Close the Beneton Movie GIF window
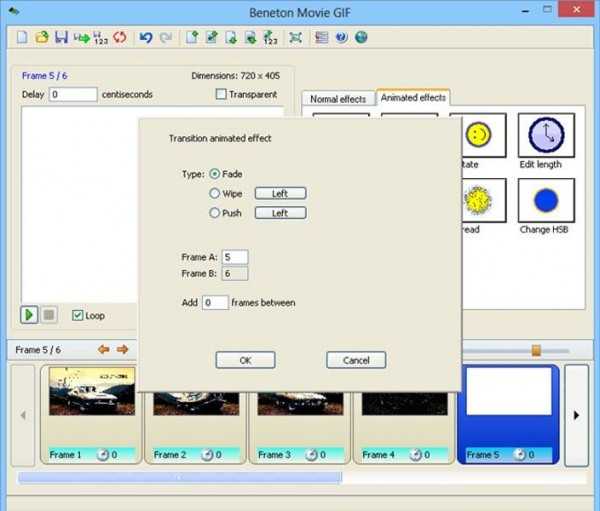Screen dimensions: 600x511 576,10
